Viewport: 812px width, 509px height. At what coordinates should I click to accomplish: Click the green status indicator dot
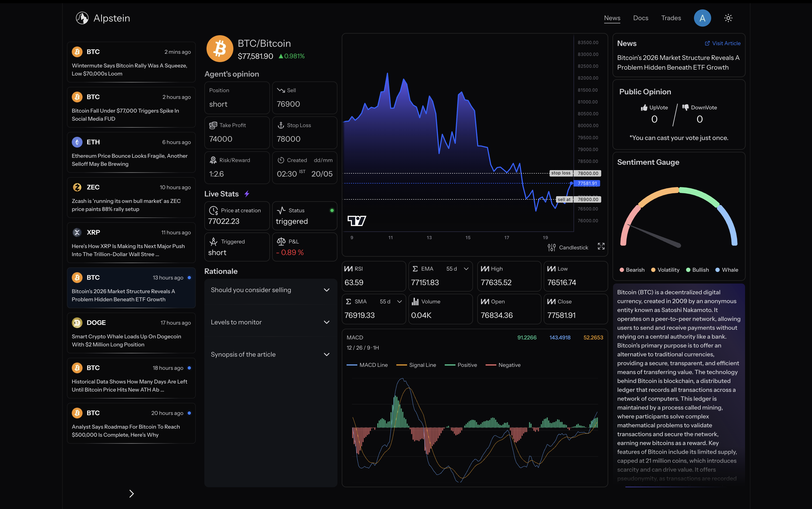pyautogui.click(x=332, y=210)
